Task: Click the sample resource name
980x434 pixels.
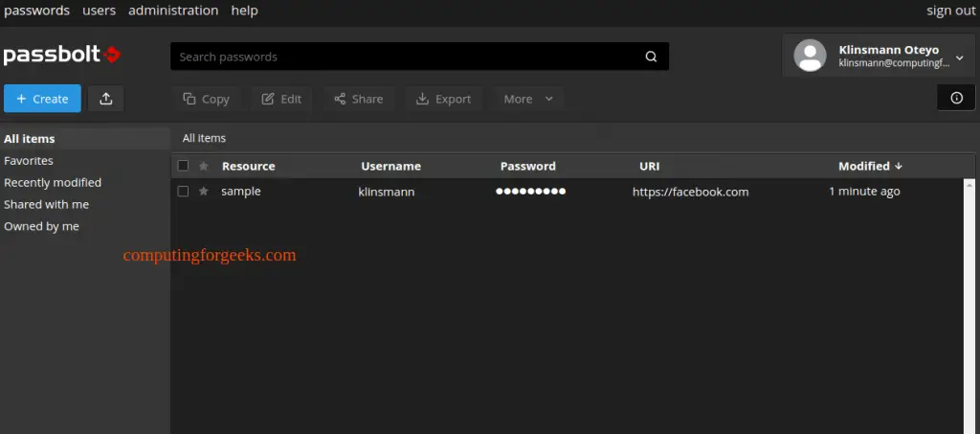Action: 240,192
